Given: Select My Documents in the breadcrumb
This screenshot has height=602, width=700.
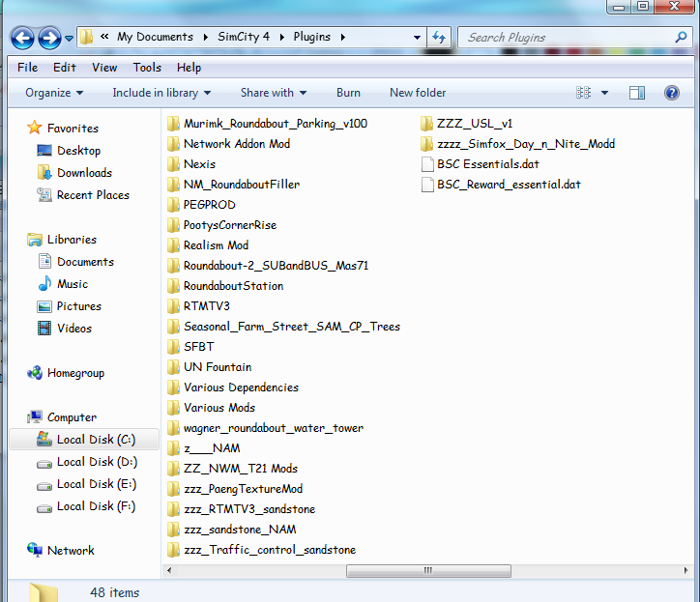Looking at the screenshot, I should 155,37.
